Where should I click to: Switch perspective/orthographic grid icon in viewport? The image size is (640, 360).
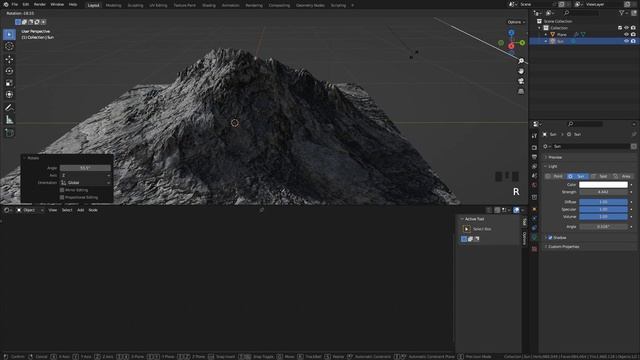point(521,91)
